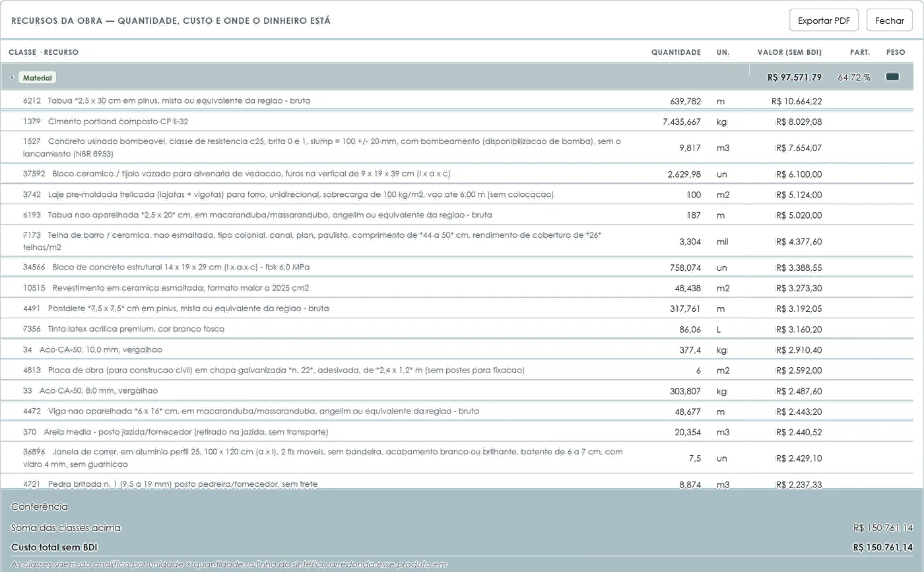
Task: Click the dialog title Recursos da Obra
Action: 171,20
